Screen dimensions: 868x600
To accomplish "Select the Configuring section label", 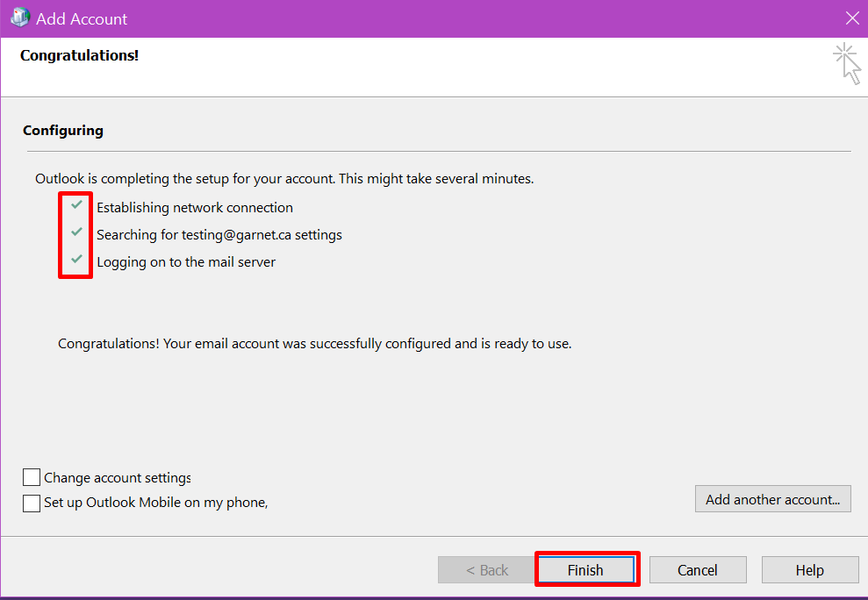I will click(63, 130).
